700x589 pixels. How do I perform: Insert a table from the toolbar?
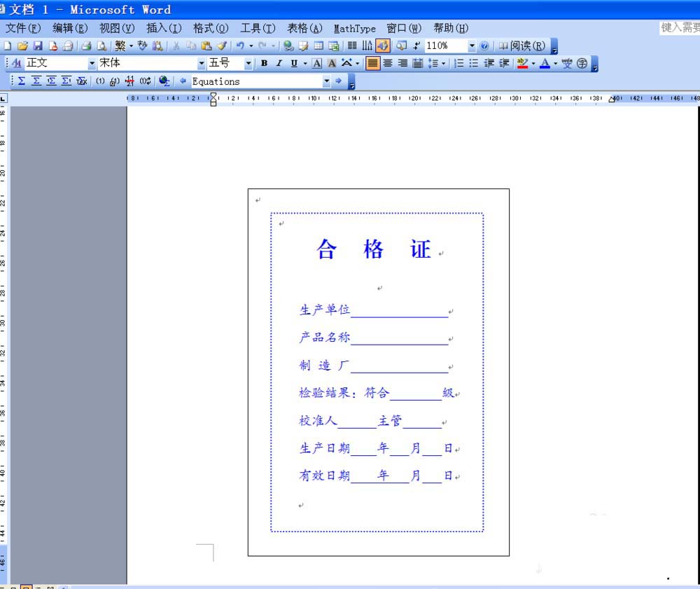pyautogui.click(x=318, y=46)
